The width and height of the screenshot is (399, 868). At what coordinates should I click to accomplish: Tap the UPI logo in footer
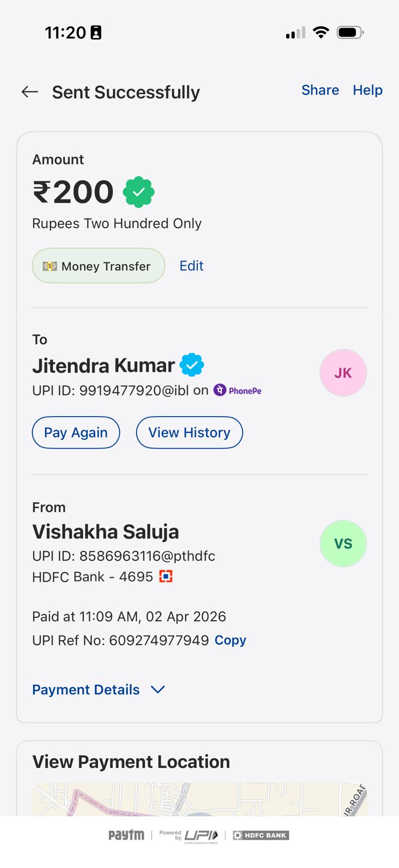(x=201, y=836)
